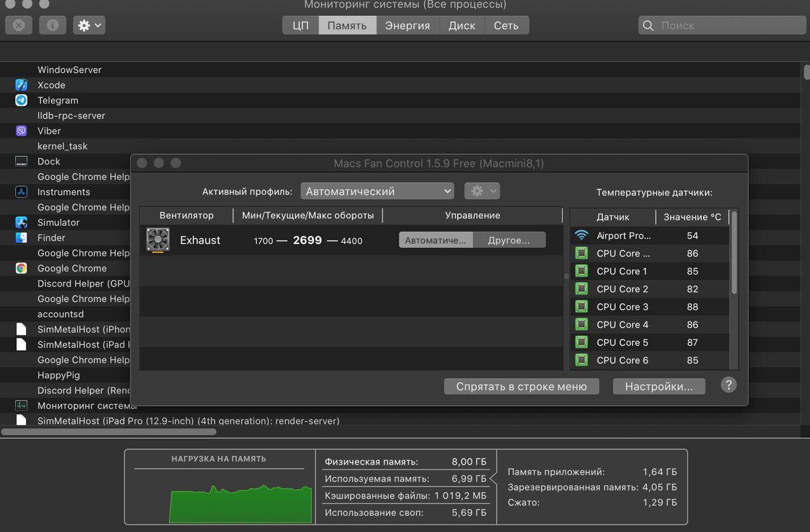Switch to the 'Энергия' tab
810x532 pixels.
407,25
